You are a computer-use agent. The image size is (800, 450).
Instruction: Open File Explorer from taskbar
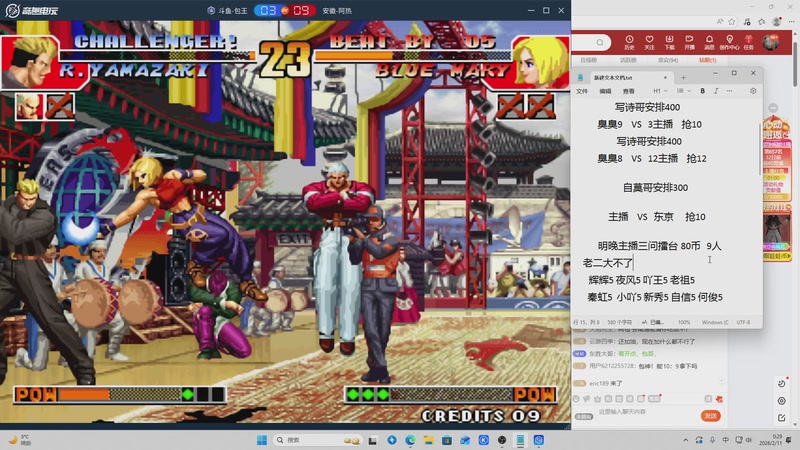(x=429, y=440)
